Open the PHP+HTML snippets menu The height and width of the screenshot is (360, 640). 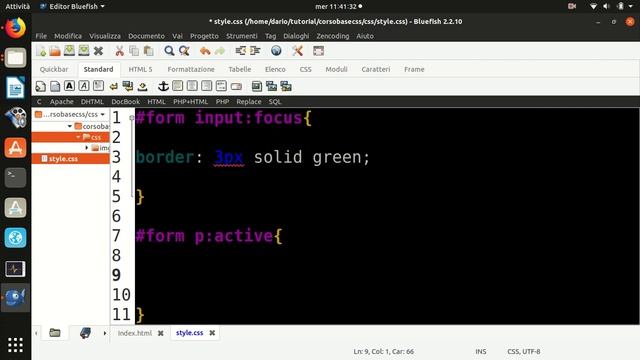pyautogui.click(x=191, y=102)
